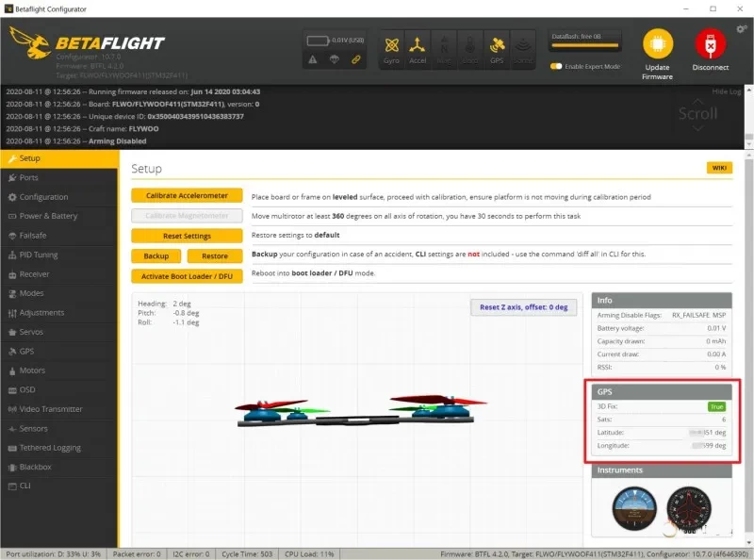Click the main content vertical scrollbar
This screenshot has width=754, height=560.
coord(748,348)
